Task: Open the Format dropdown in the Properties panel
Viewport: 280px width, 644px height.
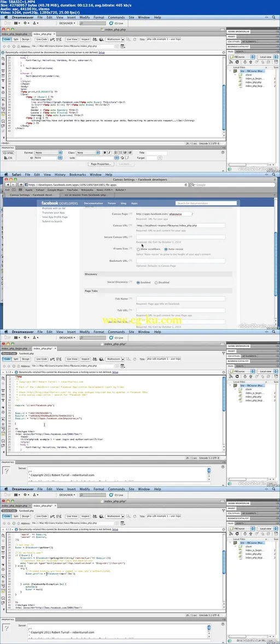Action: tap(48, 153)
